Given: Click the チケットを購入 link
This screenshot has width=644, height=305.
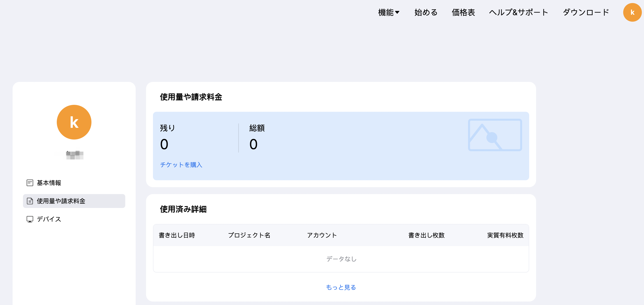Looking at the screenshot, I should (181, 165).
